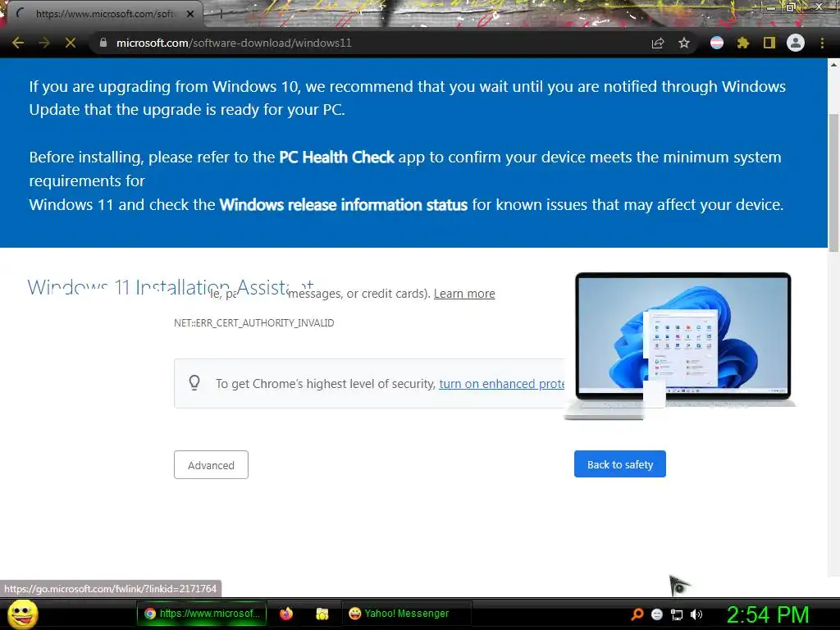The image size is (840, 630).
Task: Maximize the browser window
Action: [791, 7]
